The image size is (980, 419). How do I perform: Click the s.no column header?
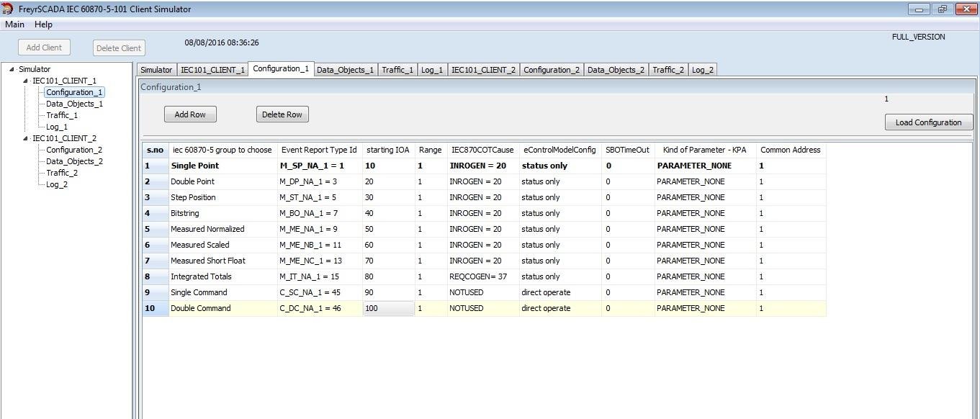coord(155,150)
